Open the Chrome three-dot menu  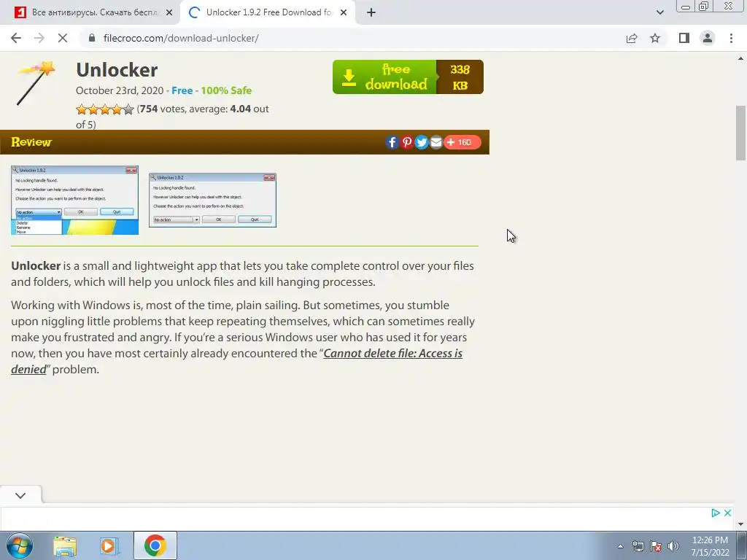731,38
